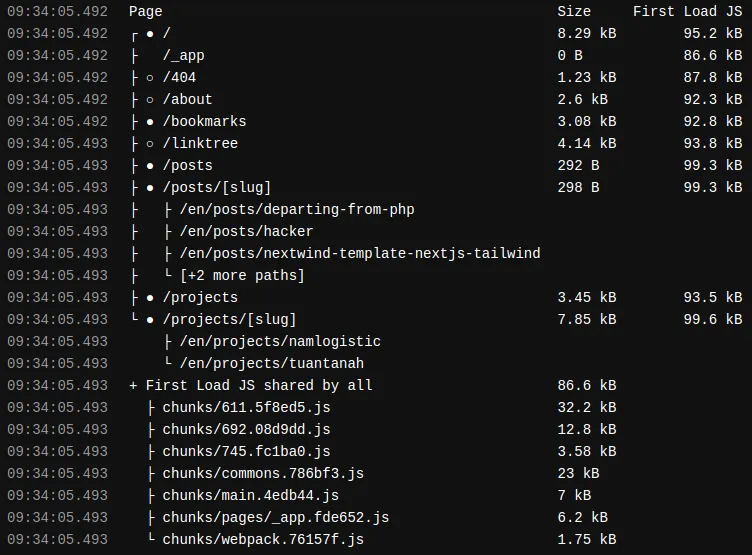Click the chunks/webpack.76157f.js entry

263,539
